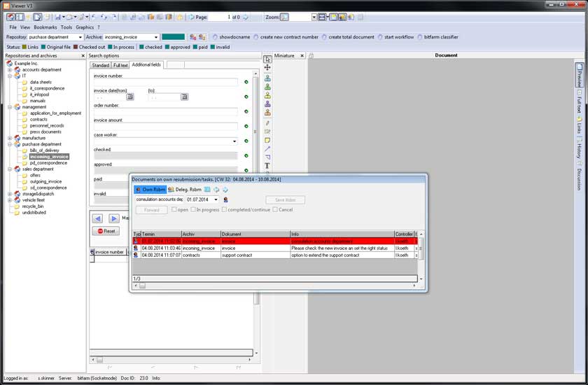
Task: Select the pencil annotation tool
Action: [x=267, y=123]
